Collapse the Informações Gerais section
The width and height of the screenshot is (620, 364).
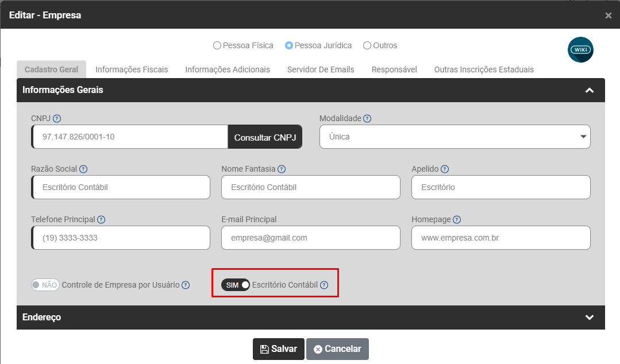tap(589, 90)
